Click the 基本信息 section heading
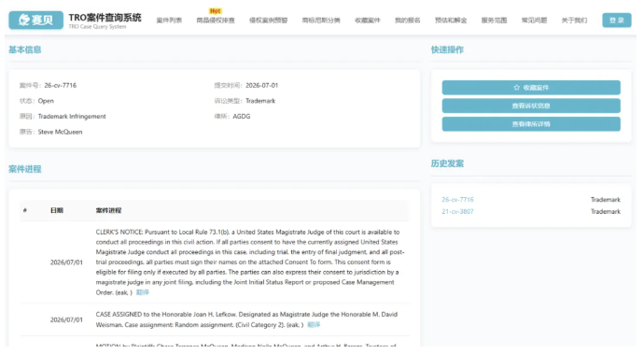This screenshot has height=354, width=644. (x=24, y=50)
